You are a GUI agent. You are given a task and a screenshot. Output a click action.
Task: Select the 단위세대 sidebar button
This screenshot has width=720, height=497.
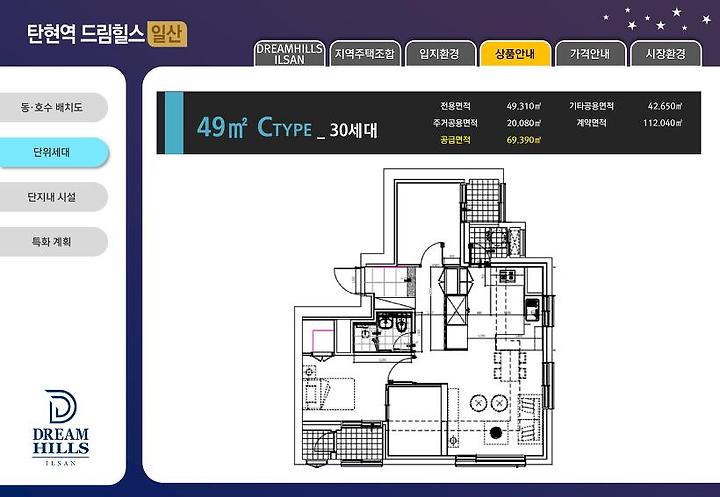click(52, 152)
